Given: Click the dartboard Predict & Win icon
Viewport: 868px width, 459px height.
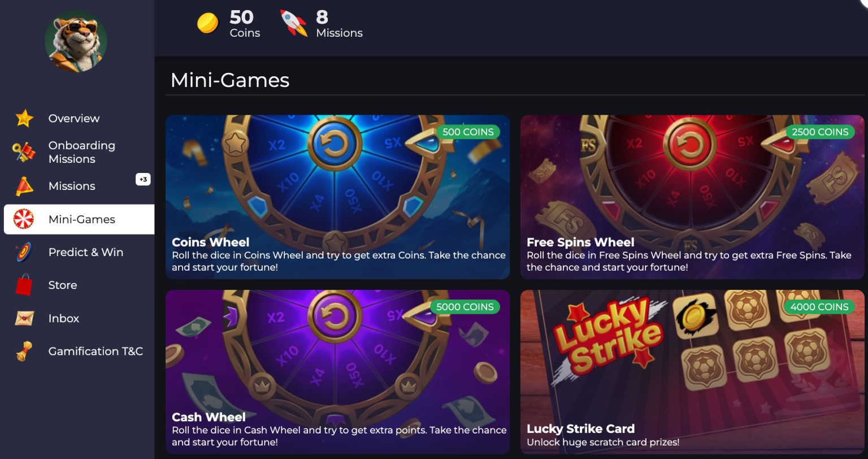Looking at the screenshot, I should click(24, 252).
